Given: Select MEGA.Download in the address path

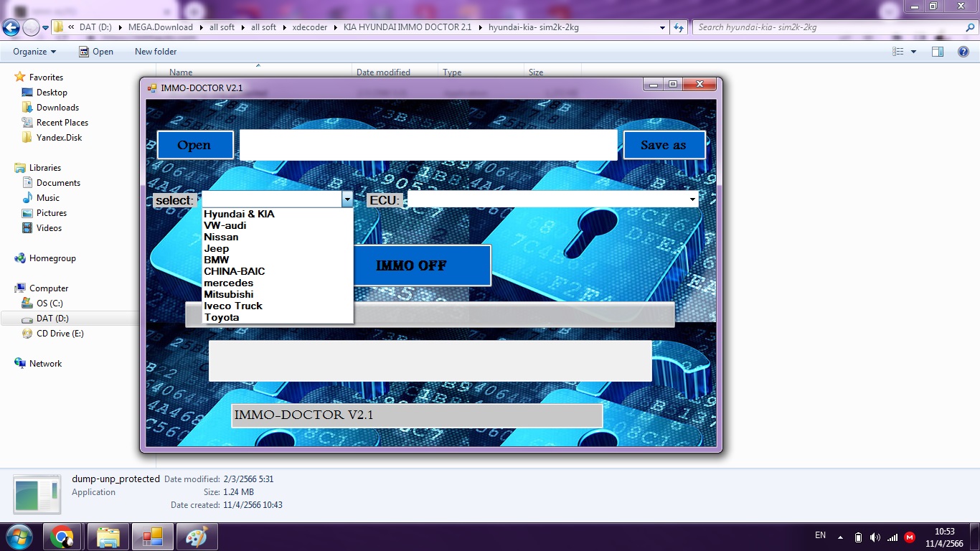Looking at the screenshot, I should pos(161,27).
